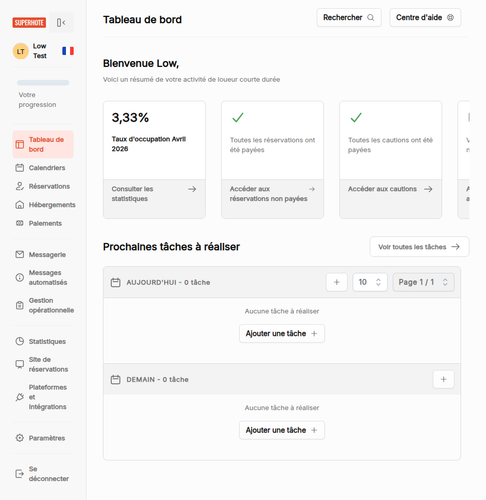Click Consulter les statistiques link

(x=154, y=199)
